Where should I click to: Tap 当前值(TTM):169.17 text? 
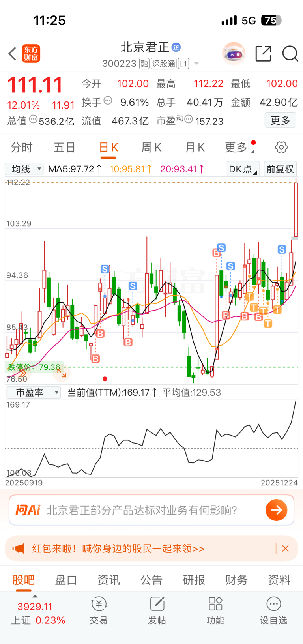[112, 392]
